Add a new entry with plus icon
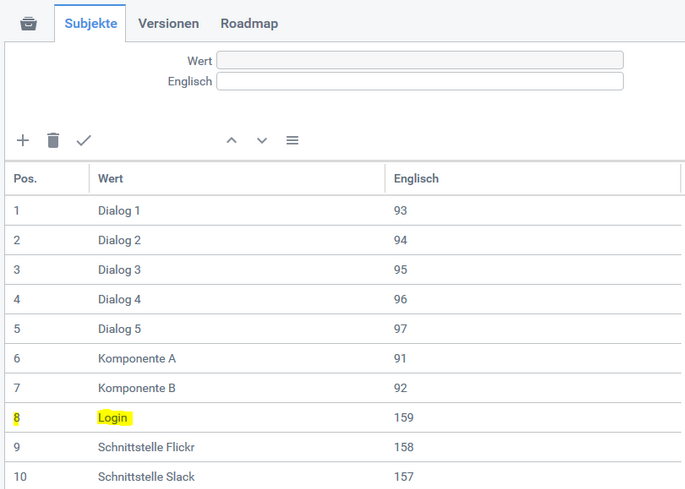The image size is (685, 489). [23, 140]
